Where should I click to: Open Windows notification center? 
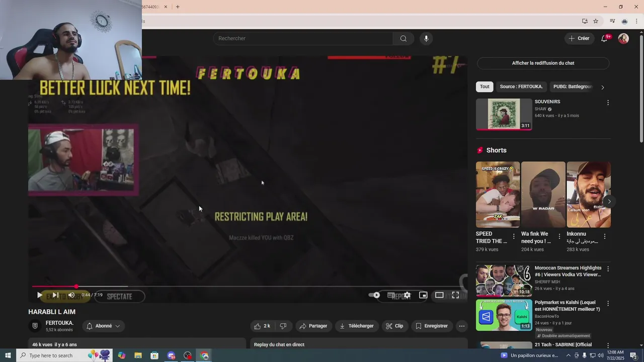(x=633, y=355)
